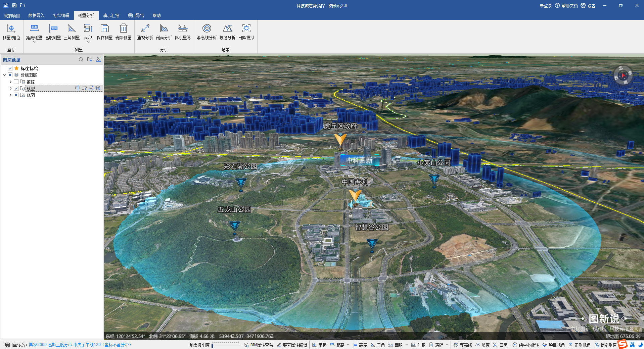
Task: Toggle the 底图 layer checkbox
Action: click(x=16, y=95)
